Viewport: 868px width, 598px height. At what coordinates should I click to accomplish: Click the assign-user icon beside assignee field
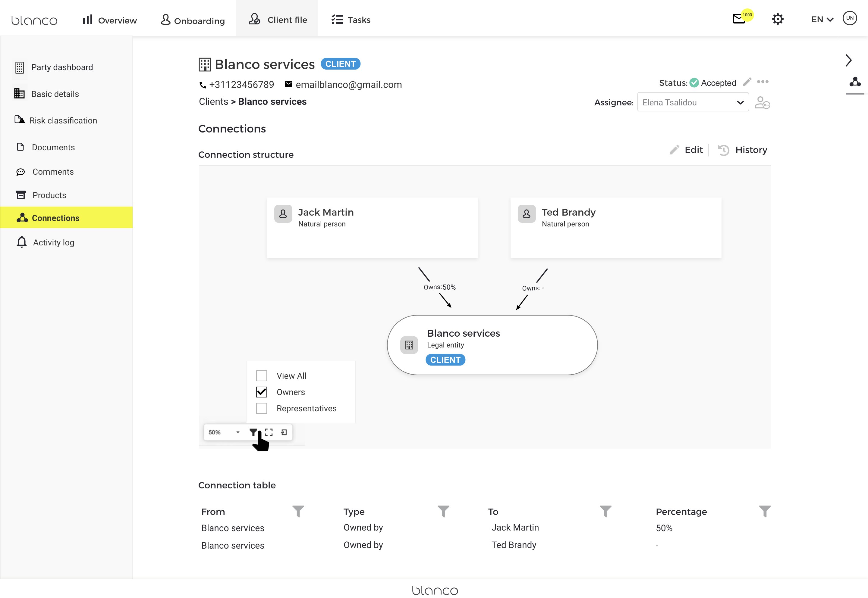pos(762,102)
